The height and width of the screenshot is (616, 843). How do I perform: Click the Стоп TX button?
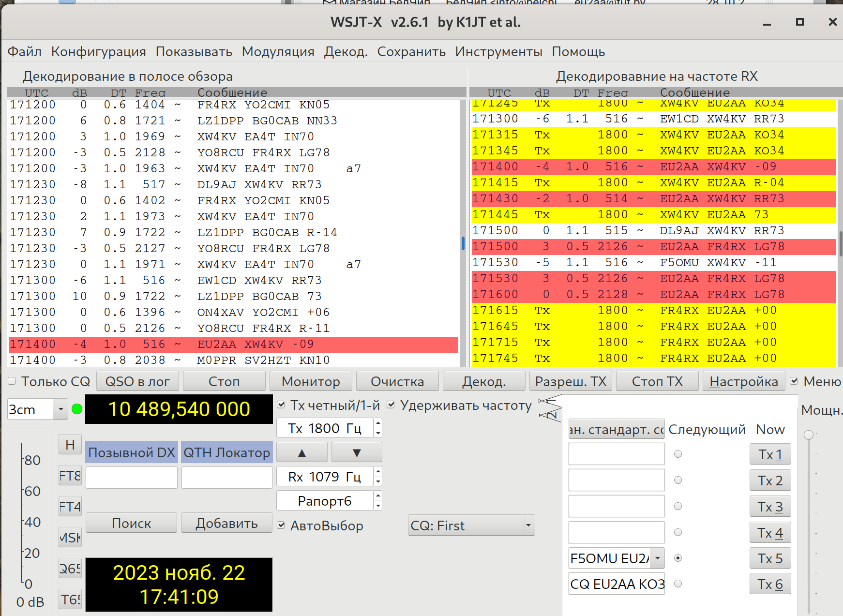point(657,381)
